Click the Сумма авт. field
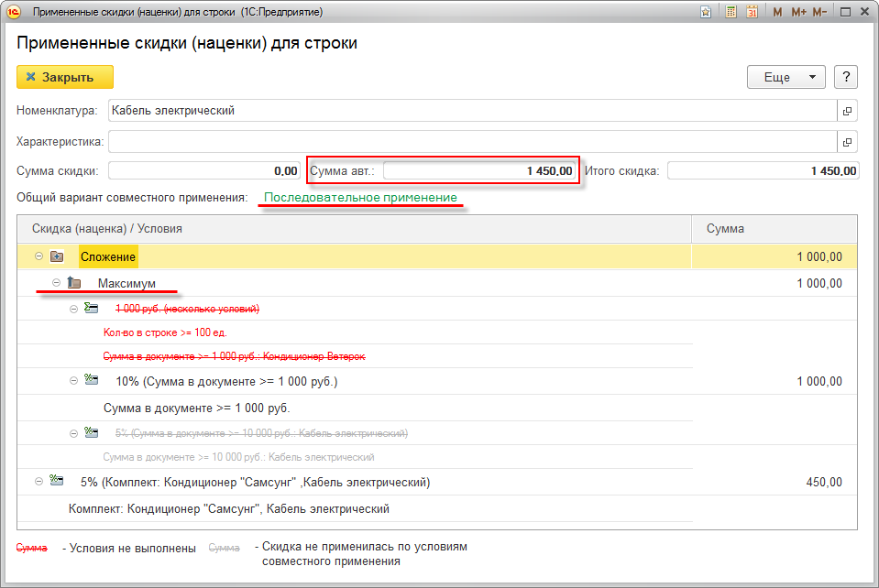 pyautogui.click(x=479, y=170)
